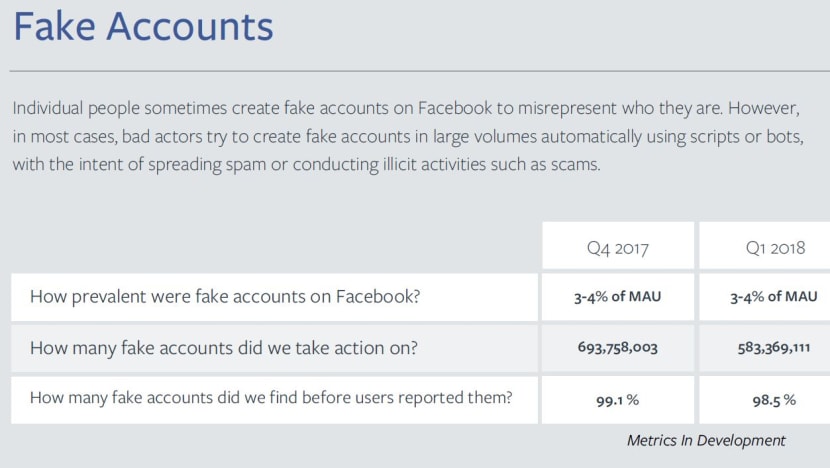Click the word Facebook in the description
The height and width of the screenshot is (468, 830).
click(455, 108)
